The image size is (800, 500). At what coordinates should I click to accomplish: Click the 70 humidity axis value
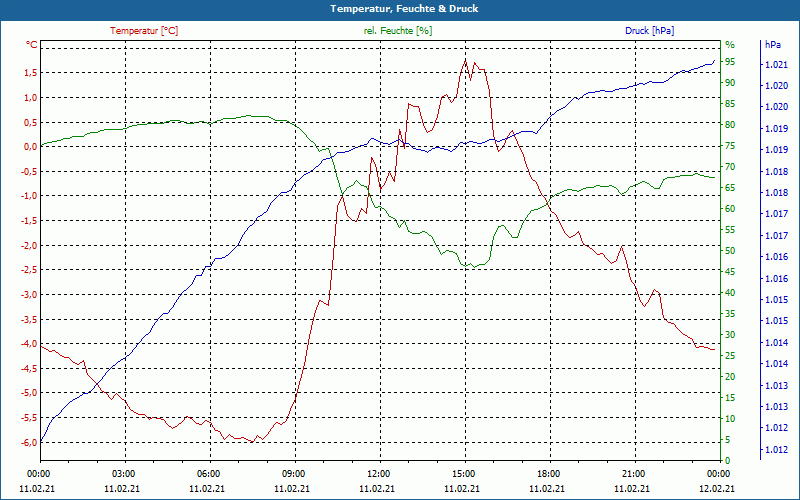[x=730, y=167]
